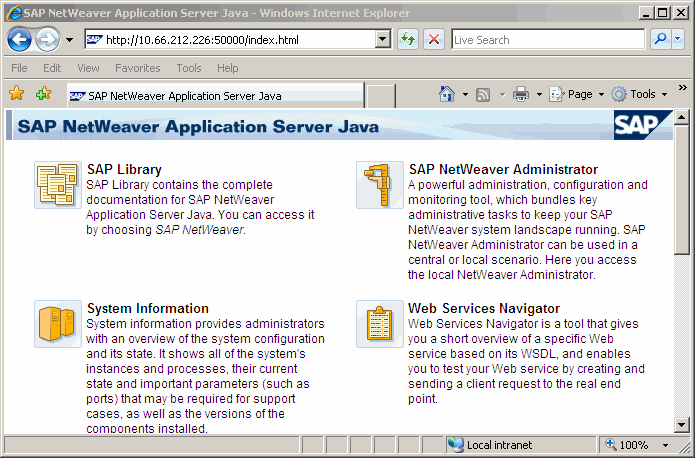Open the Tools gear icon
The height and width of the screenshot is (458, 695).
[x=619, y=94]
